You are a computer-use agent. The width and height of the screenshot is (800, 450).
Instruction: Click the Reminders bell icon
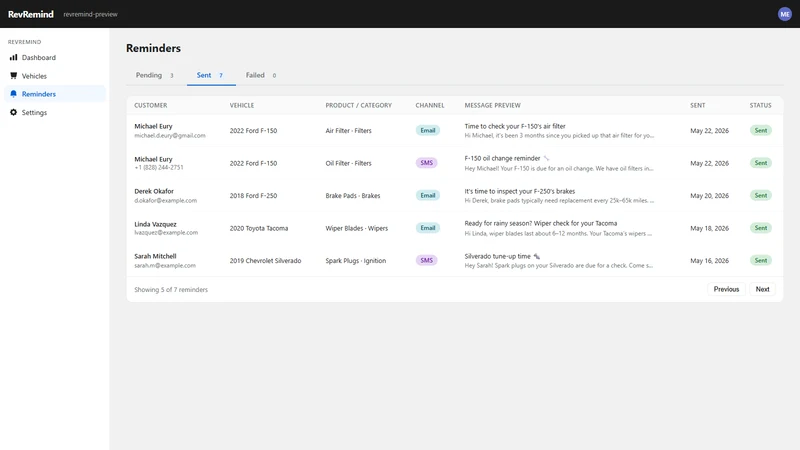point(13,94)
